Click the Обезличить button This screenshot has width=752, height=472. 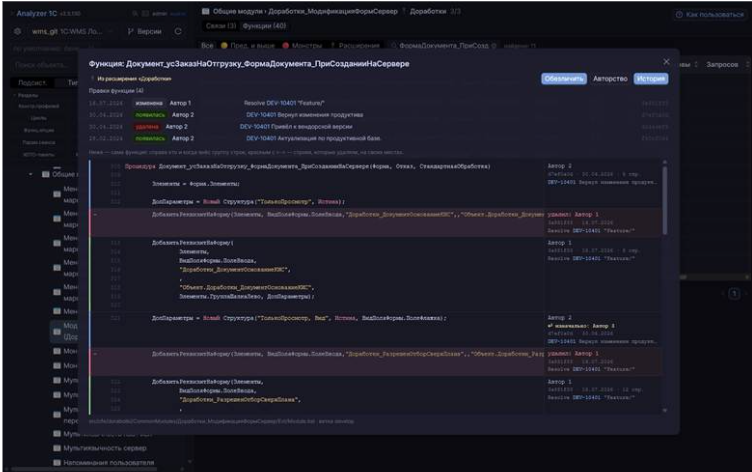[x=564, y=79]
